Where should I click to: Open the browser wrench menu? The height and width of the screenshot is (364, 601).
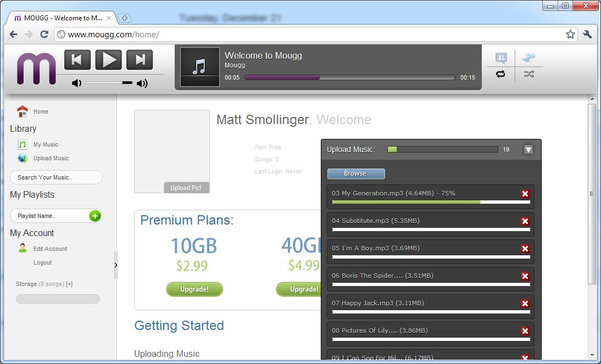click(x=587, y=35)
